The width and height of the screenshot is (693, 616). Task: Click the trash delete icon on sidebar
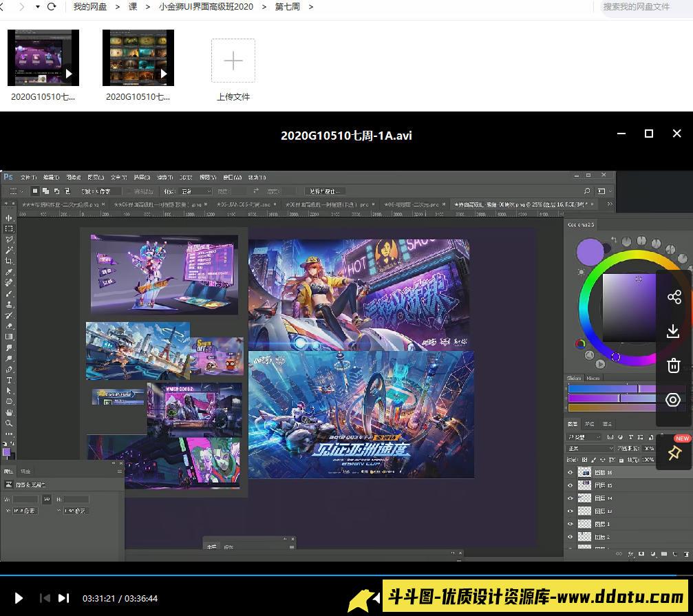[x=674, y=365]
